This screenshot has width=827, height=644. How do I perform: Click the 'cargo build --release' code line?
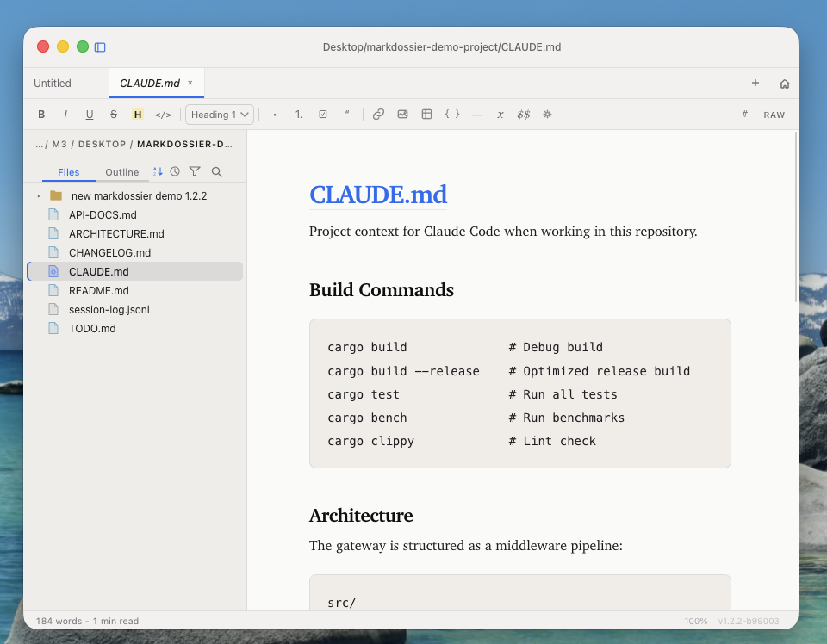click(403, 372)
